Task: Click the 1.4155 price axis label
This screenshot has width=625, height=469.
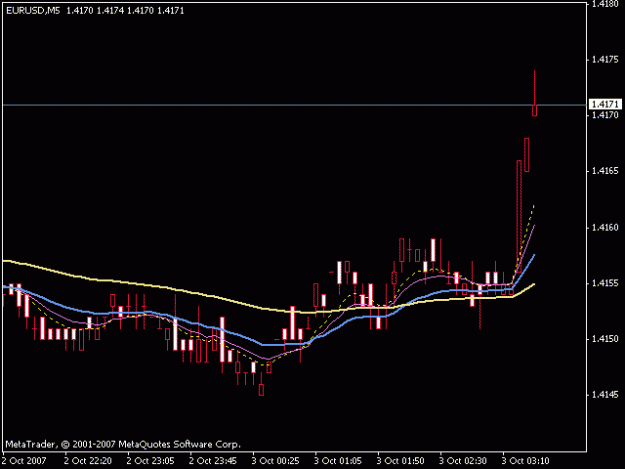Action: [x=605, y=283]
